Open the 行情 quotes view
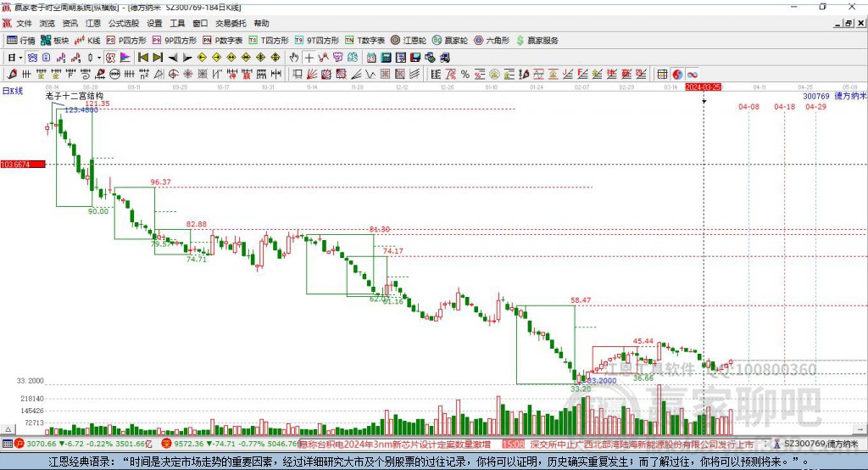868x470 pixels. [21, 41]
